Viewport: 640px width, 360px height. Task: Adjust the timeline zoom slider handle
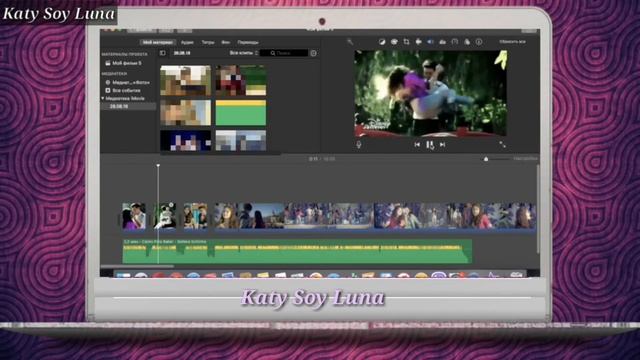(486, 159)
